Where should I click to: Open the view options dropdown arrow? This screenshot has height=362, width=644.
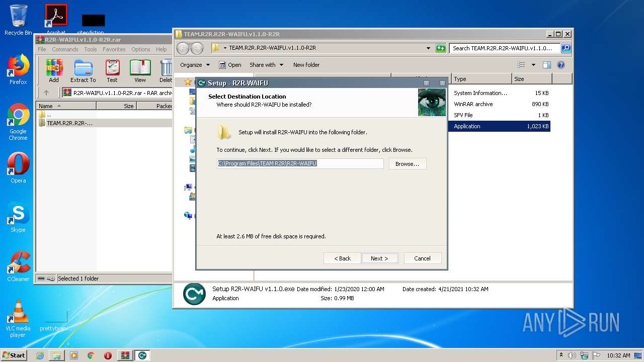(x=533, y=65)
